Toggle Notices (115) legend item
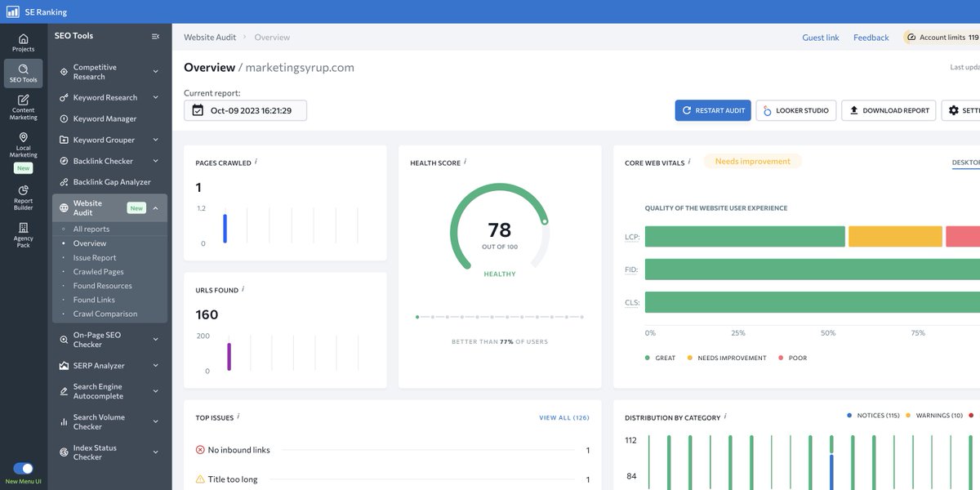 [x=873, y=416]
